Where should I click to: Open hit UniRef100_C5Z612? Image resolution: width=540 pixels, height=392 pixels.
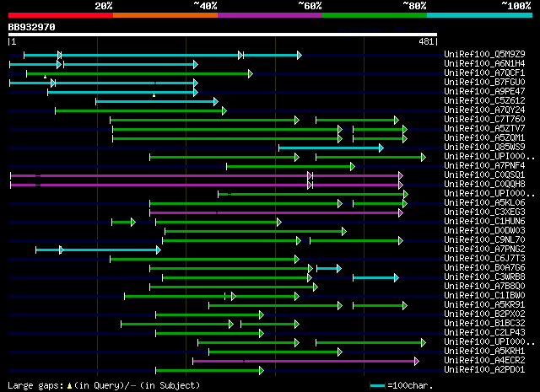(484, 100)
